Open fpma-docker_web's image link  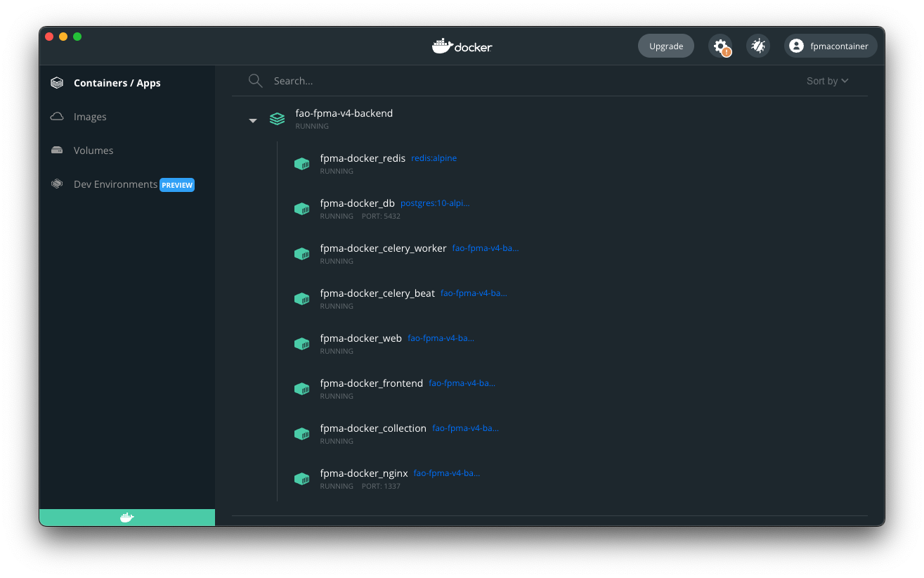point(441,338)
